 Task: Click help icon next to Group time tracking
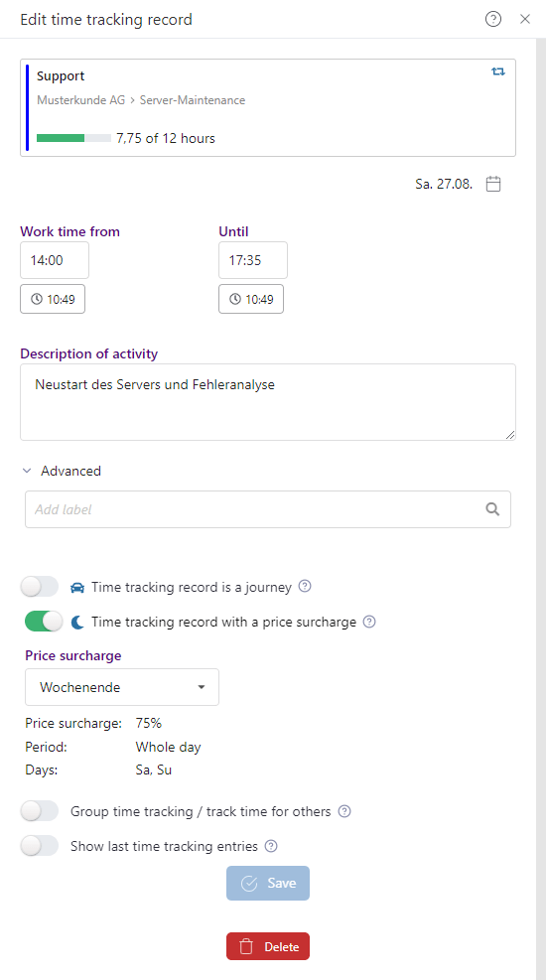point(344,811)
